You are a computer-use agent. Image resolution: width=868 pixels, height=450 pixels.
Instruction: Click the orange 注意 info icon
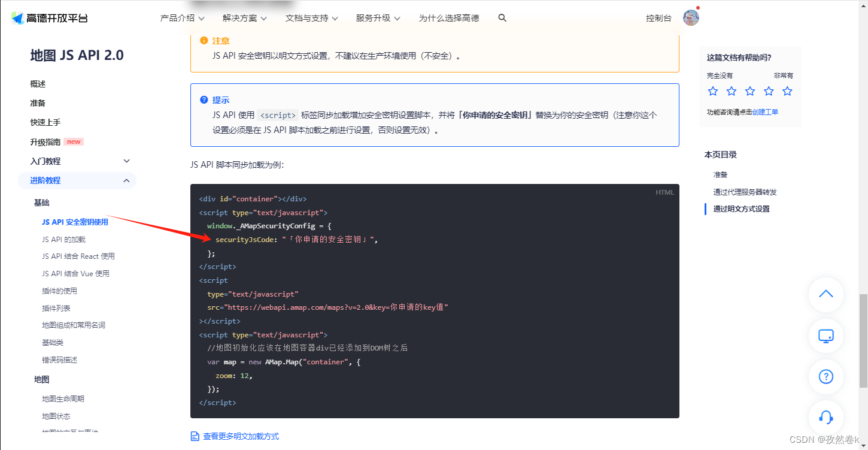click(204, 41)
